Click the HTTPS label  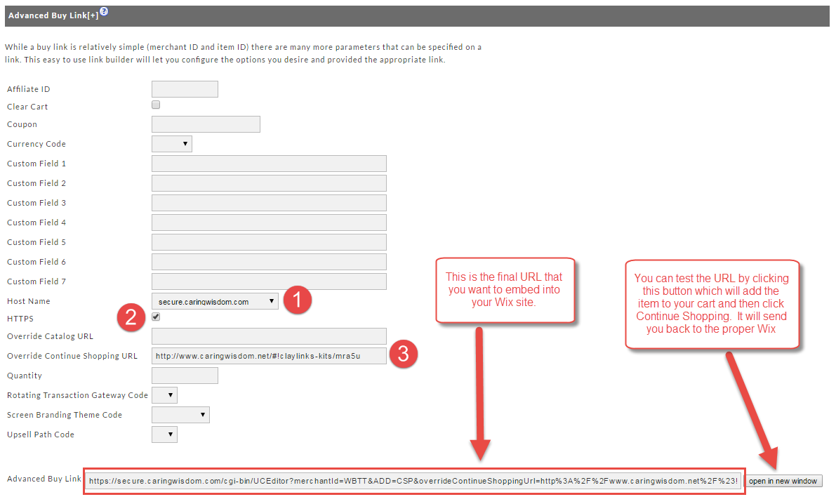[20, 319]
